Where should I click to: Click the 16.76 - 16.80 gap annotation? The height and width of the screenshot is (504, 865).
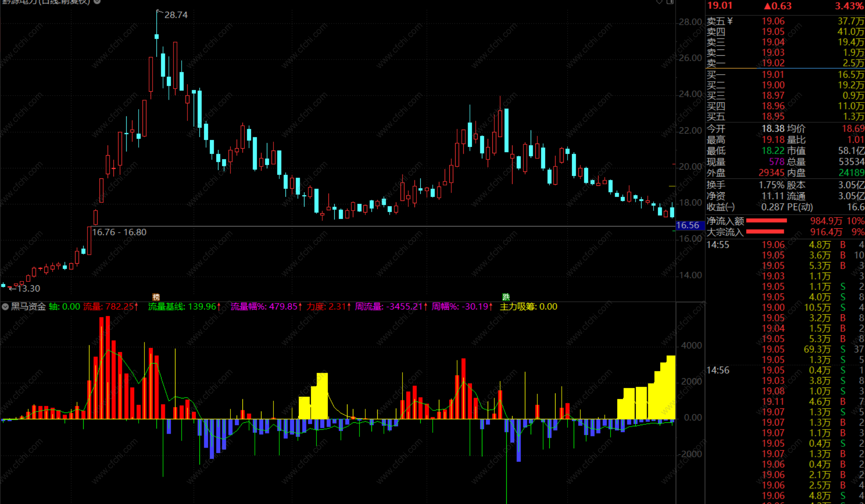click(119, 232)
